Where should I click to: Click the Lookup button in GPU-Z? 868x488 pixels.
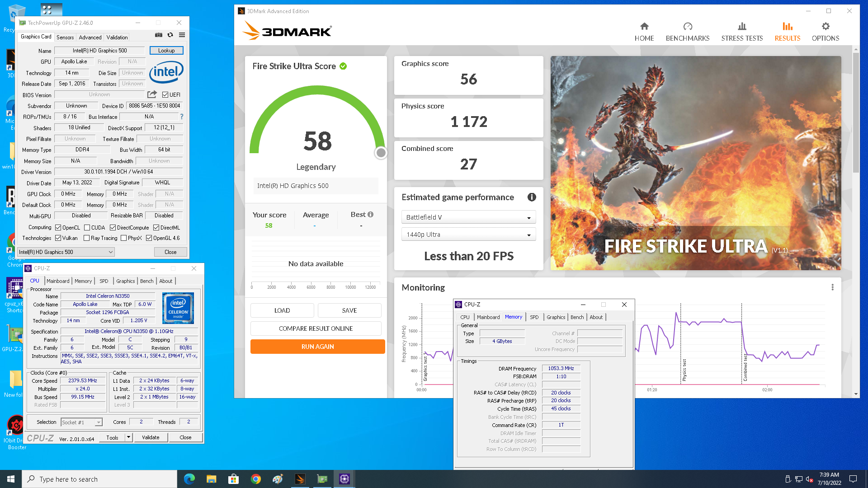[x=166, y=51]
